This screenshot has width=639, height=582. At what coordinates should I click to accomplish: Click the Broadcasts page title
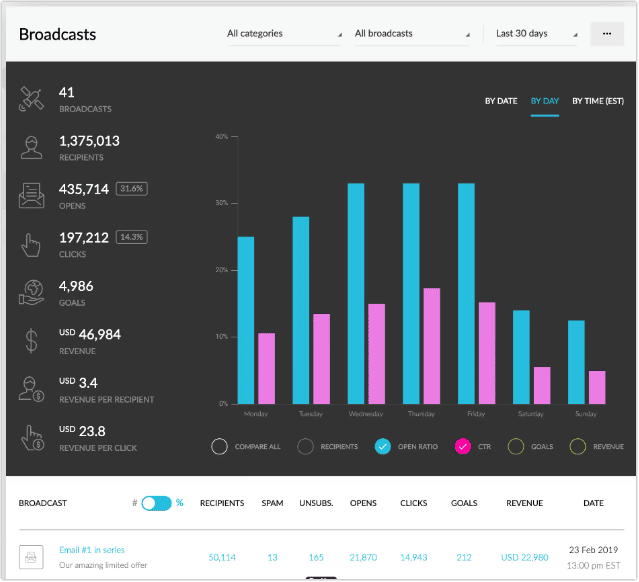pos(57,35)
